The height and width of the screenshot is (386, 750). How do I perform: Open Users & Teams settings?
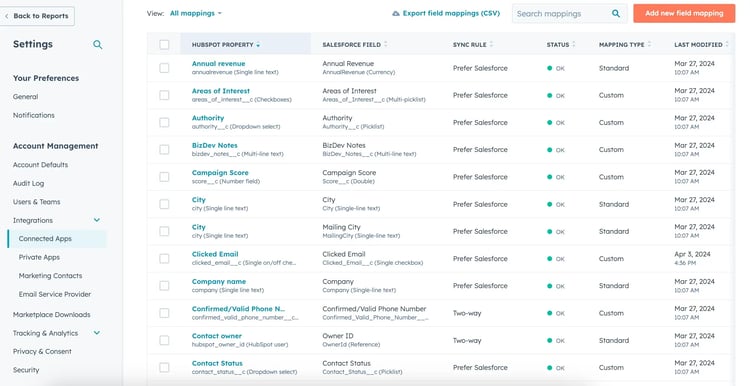coord(36,202)
